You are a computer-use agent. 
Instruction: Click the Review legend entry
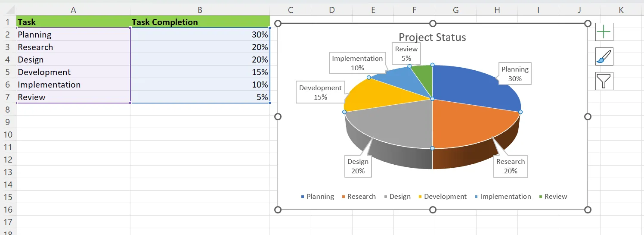pyautogui.click(x=553, y=197)
